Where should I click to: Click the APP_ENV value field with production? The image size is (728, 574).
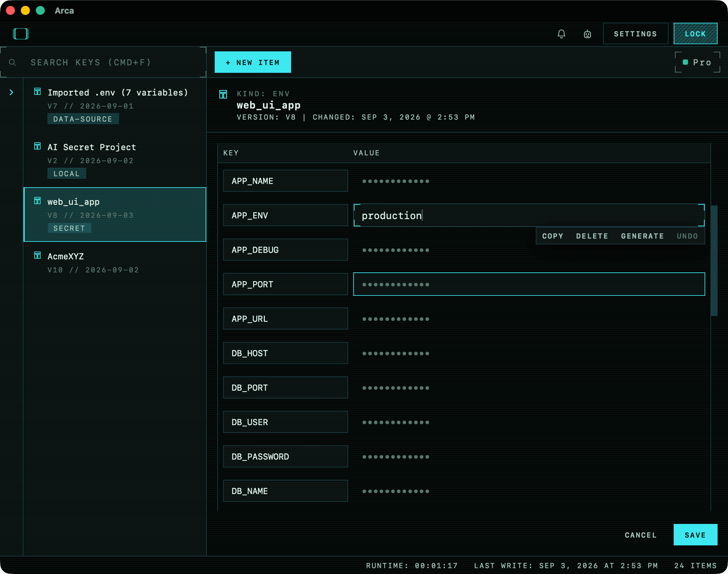529,215
